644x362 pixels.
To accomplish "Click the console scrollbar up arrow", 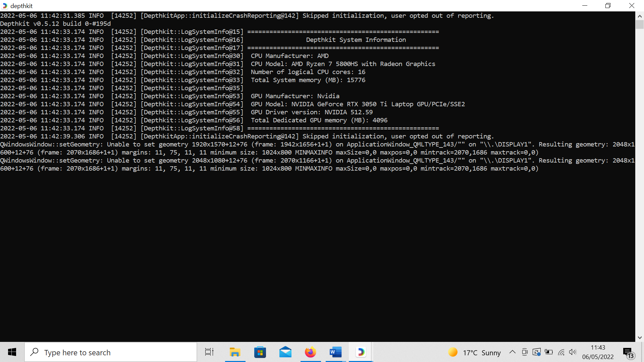I will [640, 16].
